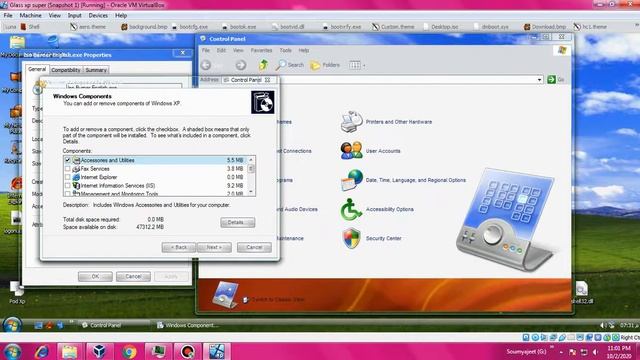
Task: Click the Internet Information Services (IIS) row text
Action: coord(118,186)
